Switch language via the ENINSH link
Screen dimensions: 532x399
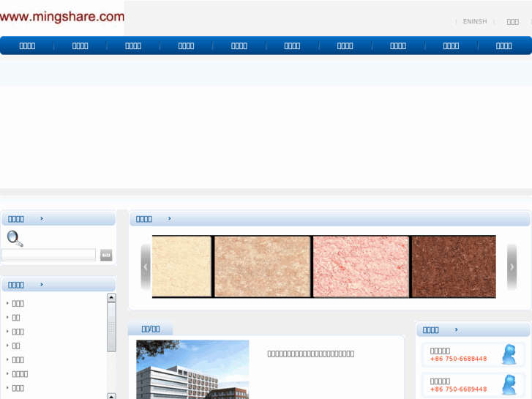coord(475,22)
